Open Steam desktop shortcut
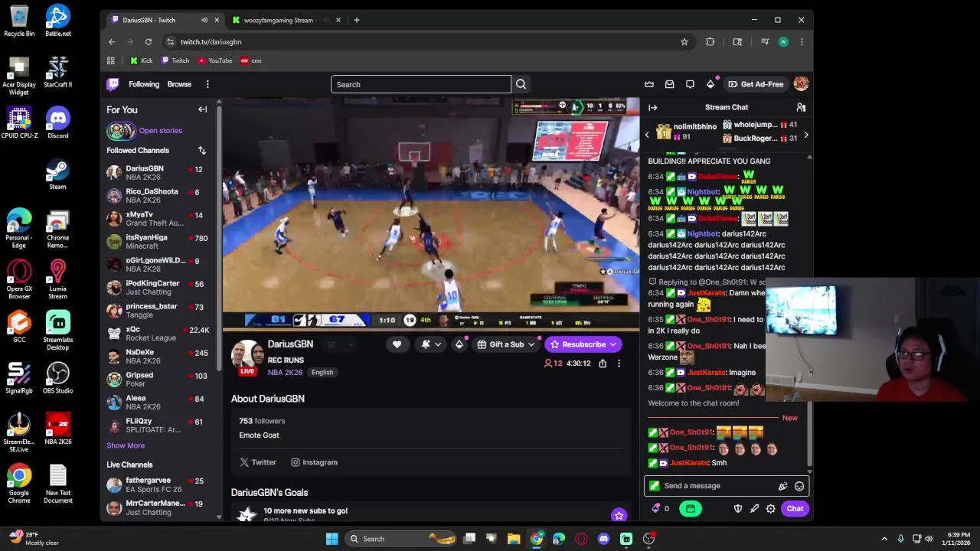Viewport: 980px width, 551px height. [58, 174]
